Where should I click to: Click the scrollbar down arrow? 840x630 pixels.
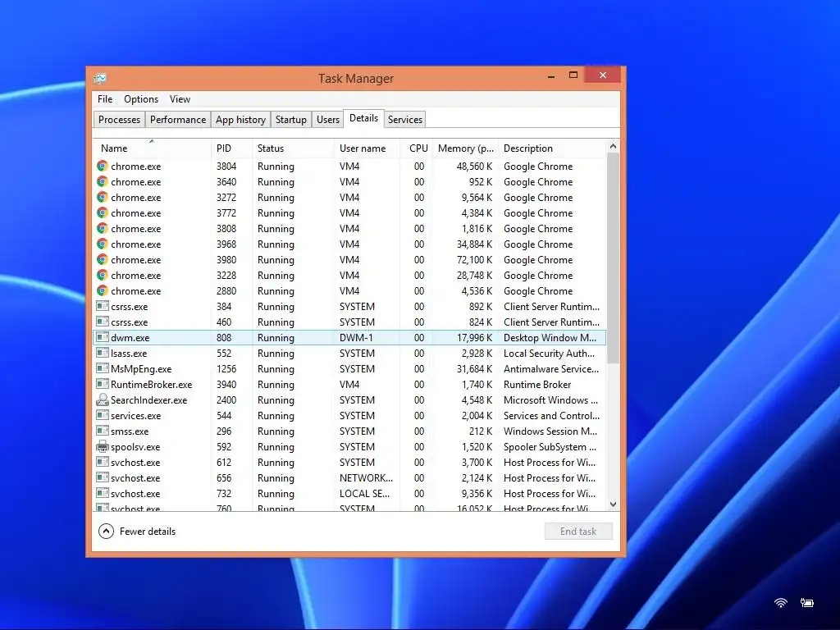coord(613,504)
